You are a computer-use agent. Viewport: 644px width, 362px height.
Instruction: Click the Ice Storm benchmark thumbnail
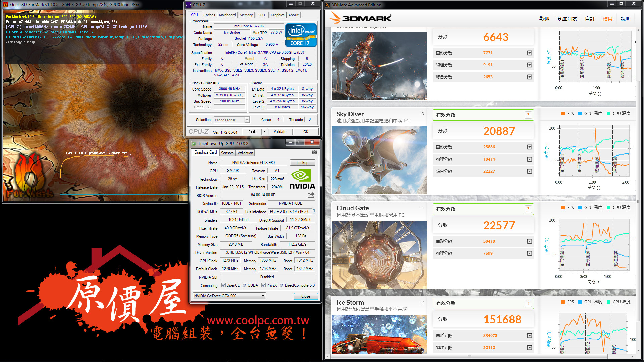379,334
